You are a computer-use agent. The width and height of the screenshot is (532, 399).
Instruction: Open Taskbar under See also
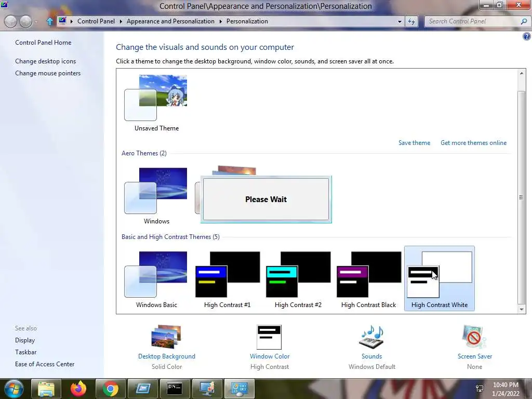point(25,352)
